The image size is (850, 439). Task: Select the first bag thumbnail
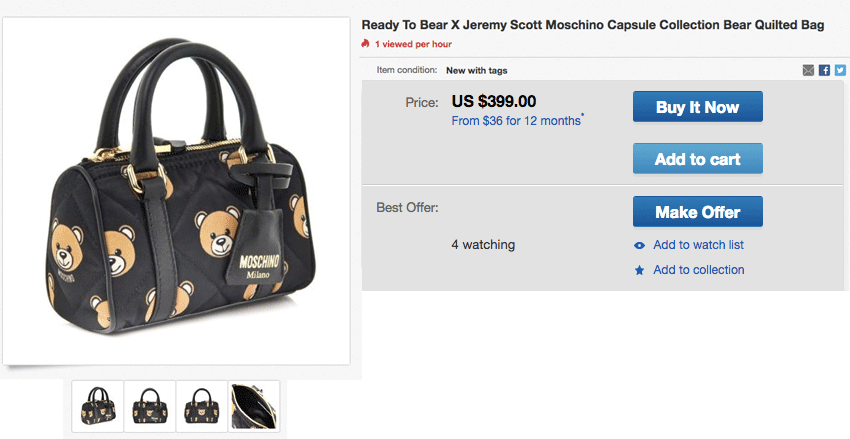click(98, 406)
